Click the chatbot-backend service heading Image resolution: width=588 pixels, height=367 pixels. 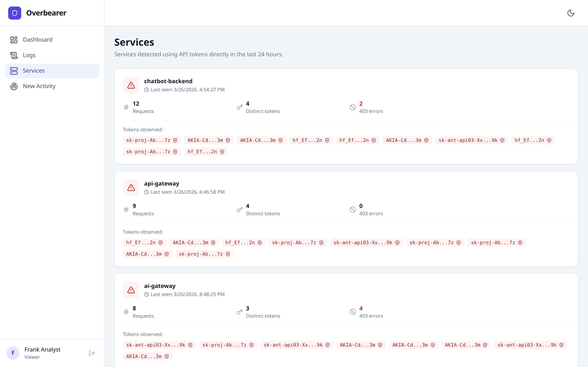(168, 81)
